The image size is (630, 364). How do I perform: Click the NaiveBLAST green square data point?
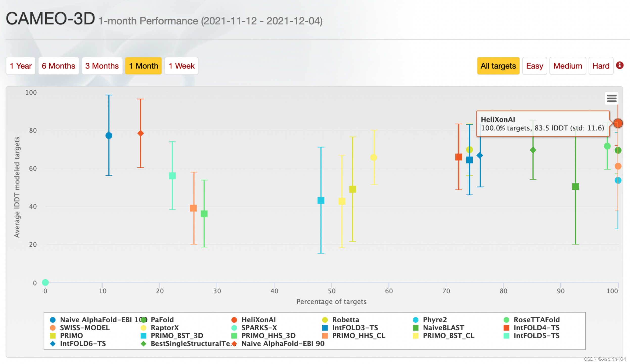tap(575, 187)
